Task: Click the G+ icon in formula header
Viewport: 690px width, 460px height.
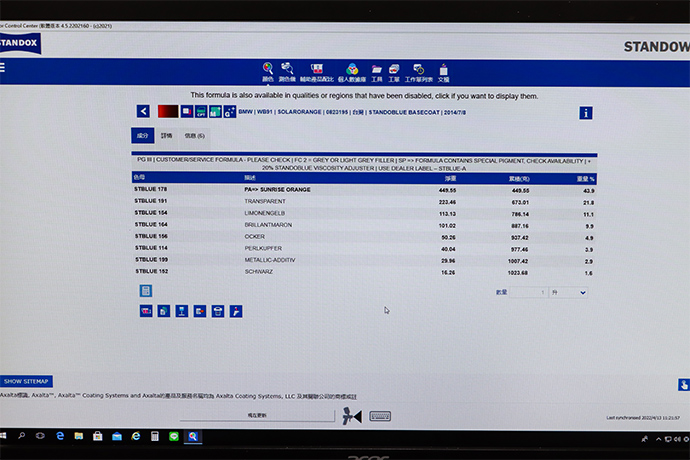Action: click(230, 111)
